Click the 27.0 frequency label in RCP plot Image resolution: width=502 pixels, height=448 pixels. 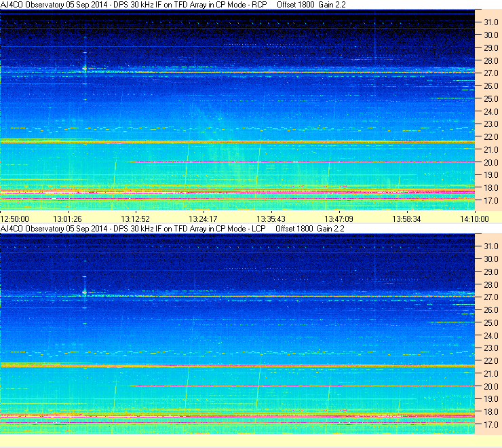click(491, 73)
